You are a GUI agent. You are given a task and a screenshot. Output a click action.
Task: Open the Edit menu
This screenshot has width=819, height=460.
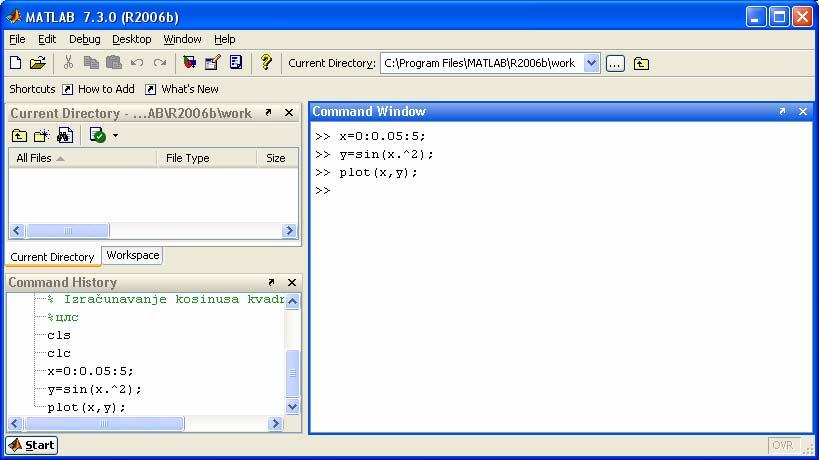point(47,39)
